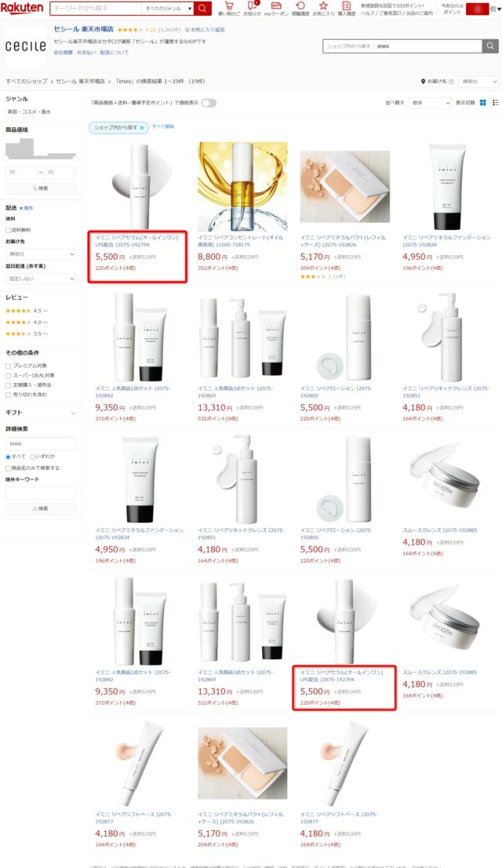Check the 送料無料 free shipping checkbox
The image size is (502, 868).
pyautogui.click(x=9, y=230)
